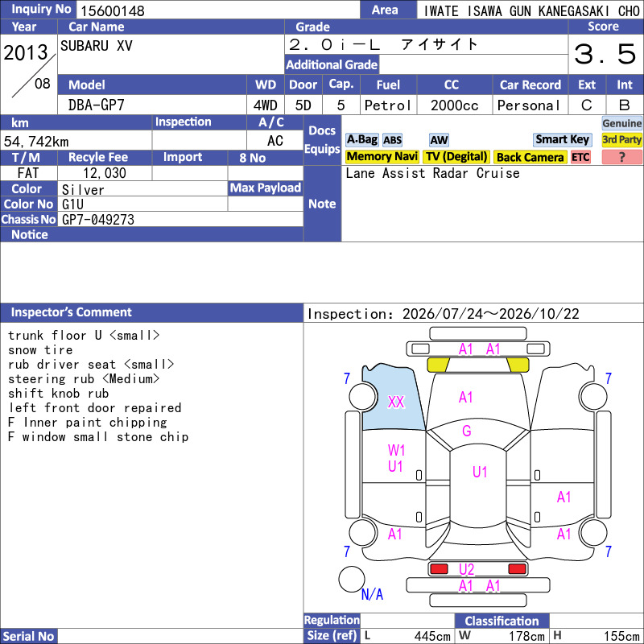Click the spare tire circle near N/A

click(x=352, y=579)
